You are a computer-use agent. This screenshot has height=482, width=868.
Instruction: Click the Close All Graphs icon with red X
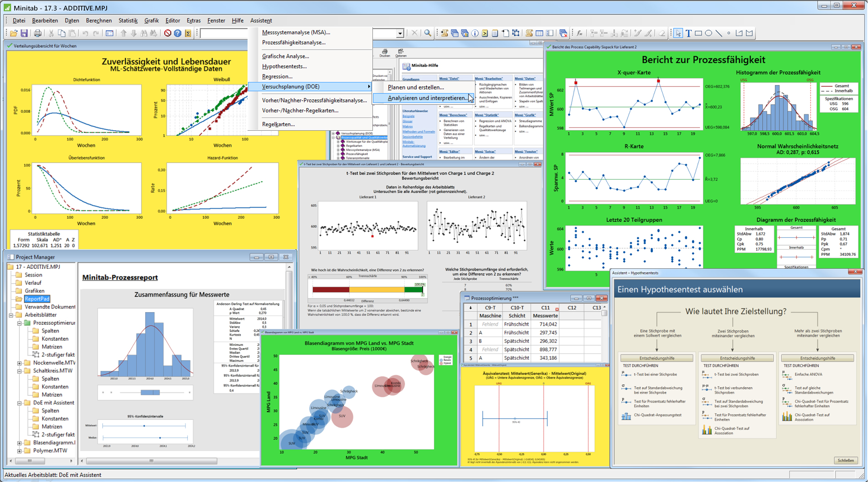click(x=563, y=33)
